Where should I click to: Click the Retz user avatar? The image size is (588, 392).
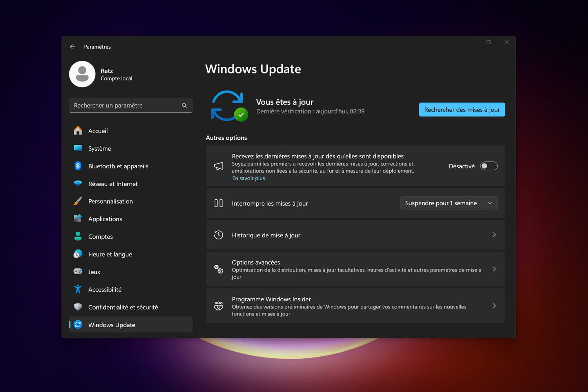[82, 74]
